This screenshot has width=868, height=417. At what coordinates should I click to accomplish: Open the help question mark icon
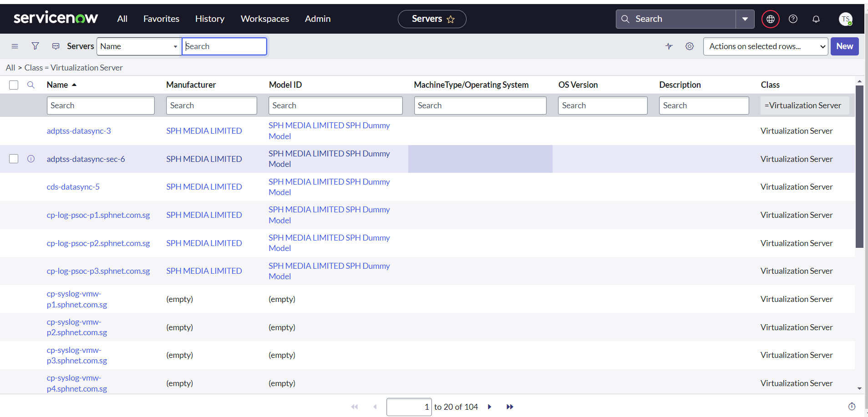793,19
